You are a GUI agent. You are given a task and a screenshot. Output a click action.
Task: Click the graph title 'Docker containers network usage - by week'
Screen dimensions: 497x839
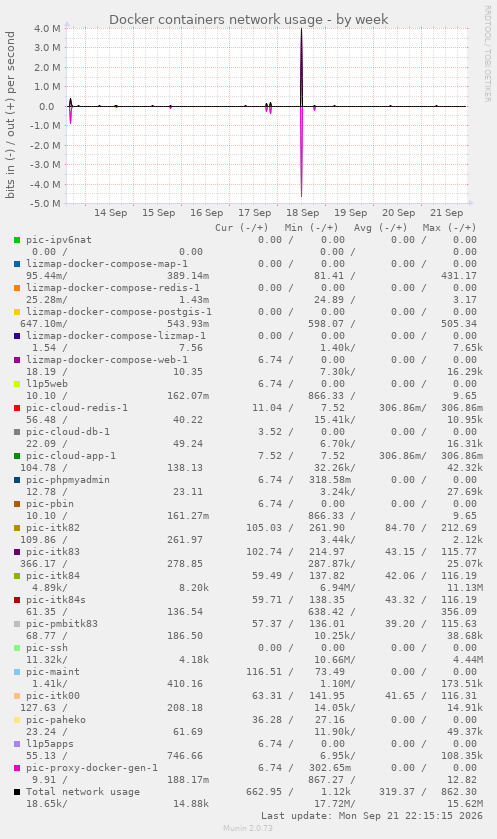249,20
